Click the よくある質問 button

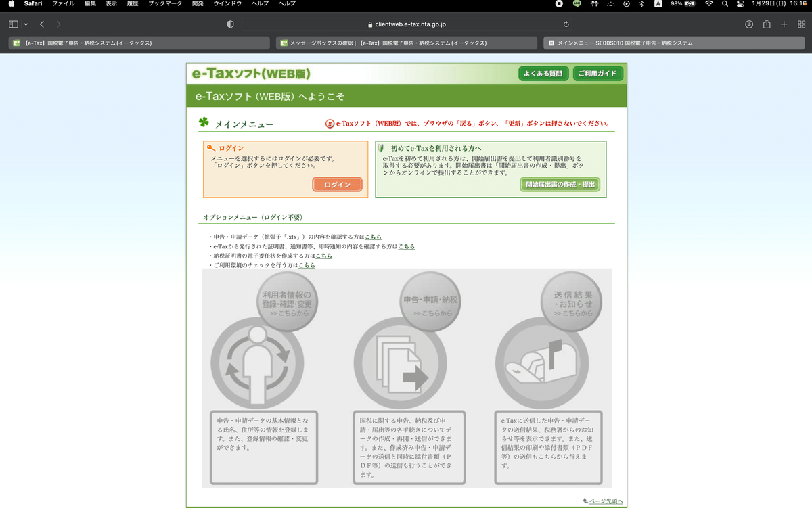[543, 74]
